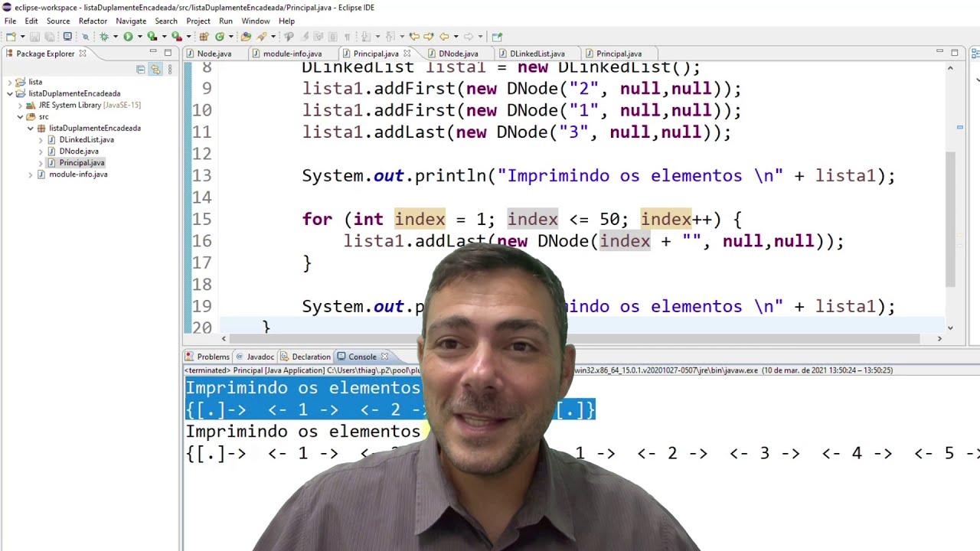
Task: Open the Navigate menu
Action: [x=131, y=21]
